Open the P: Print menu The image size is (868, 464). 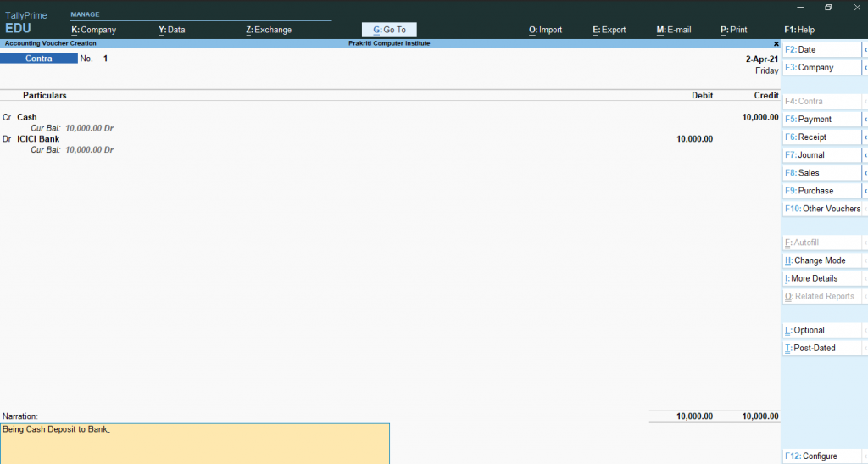[x=733, y=30]
